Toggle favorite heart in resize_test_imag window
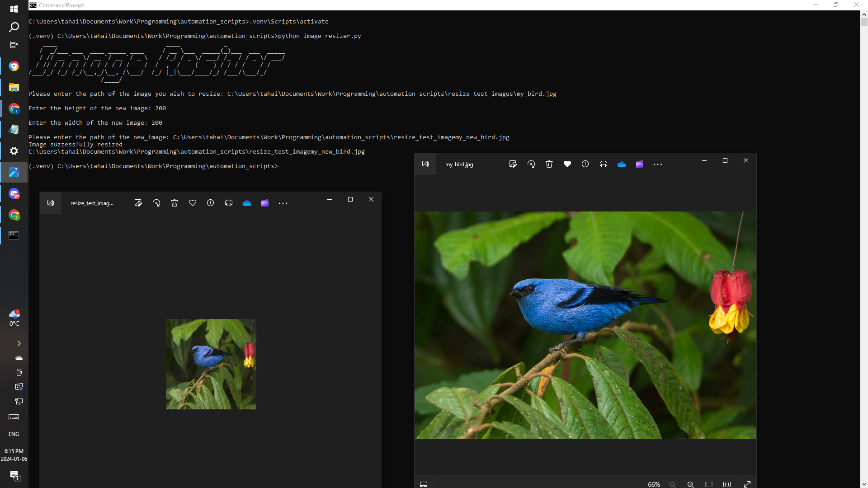This screenshot has width=868, height=488. (193, 203)
